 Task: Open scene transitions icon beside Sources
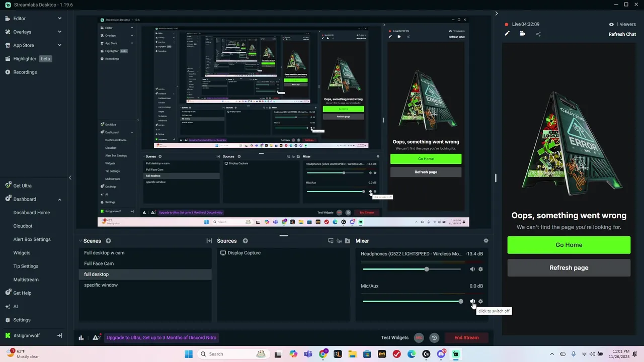coord(209,241)
